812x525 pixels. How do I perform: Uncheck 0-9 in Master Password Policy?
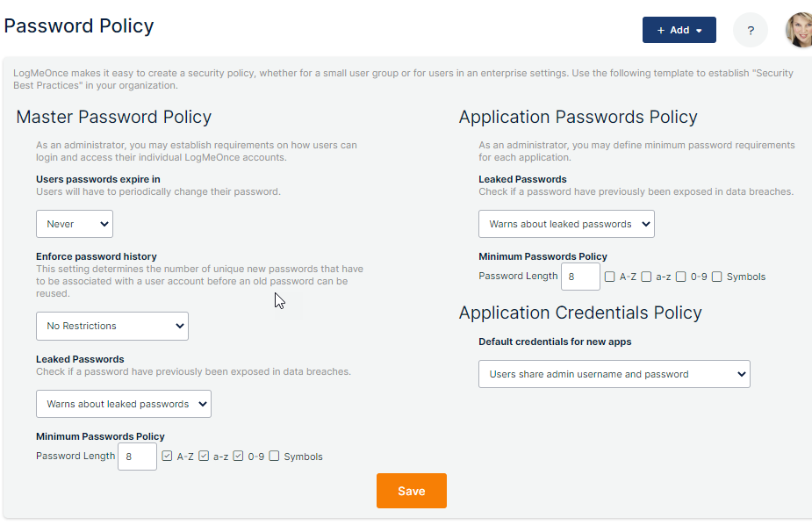click(x=238, y=457)
